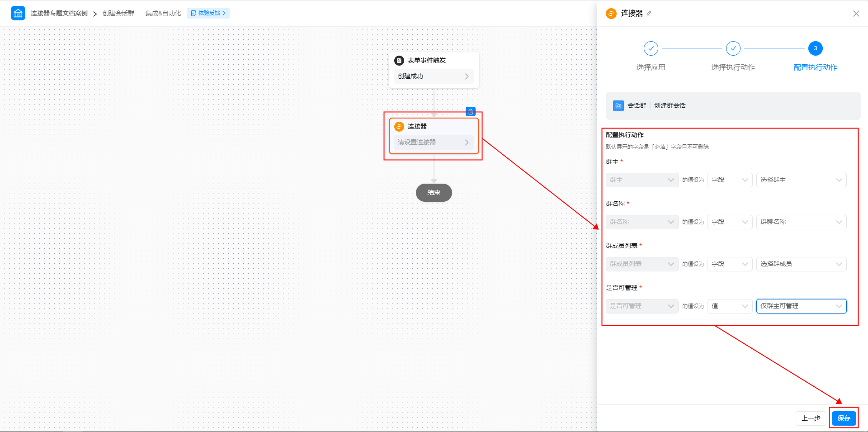
Task: Open the 字段 type dropdown in 群成员列表 row
Action: pyautogui.click(x=730, y=264)
